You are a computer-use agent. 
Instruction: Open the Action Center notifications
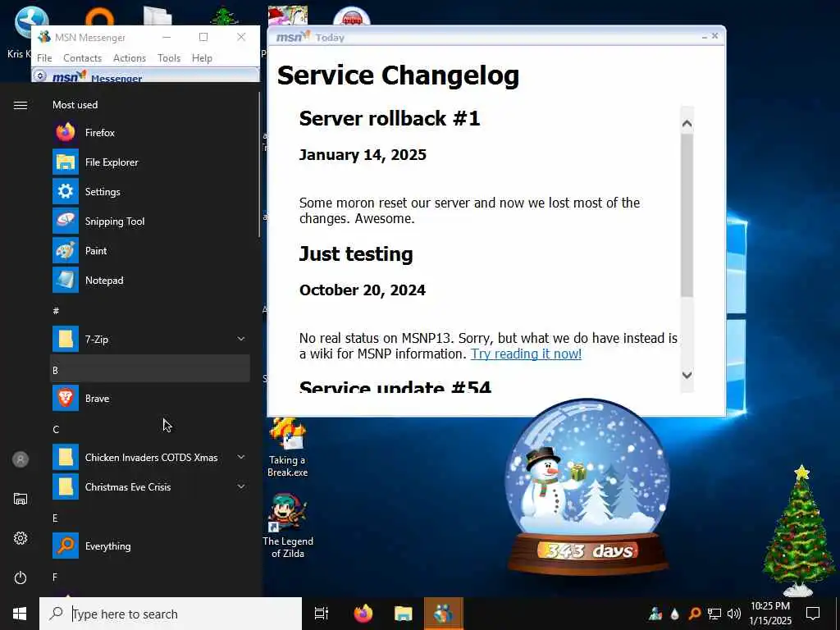(813, 614)
